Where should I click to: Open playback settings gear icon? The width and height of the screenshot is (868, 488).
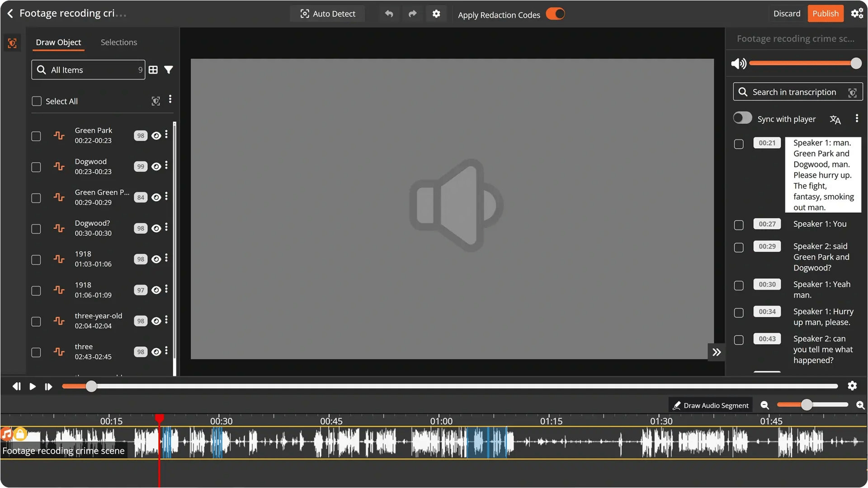tap(852, 386)
